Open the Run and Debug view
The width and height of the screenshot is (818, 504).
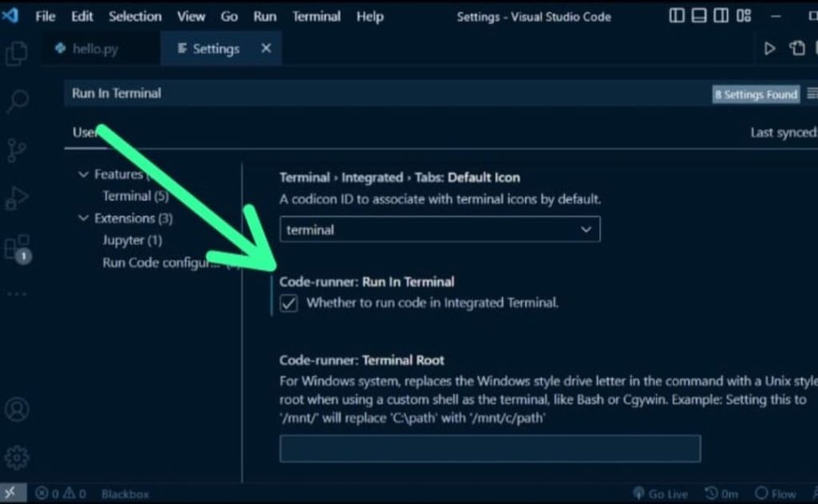[17, 198]
